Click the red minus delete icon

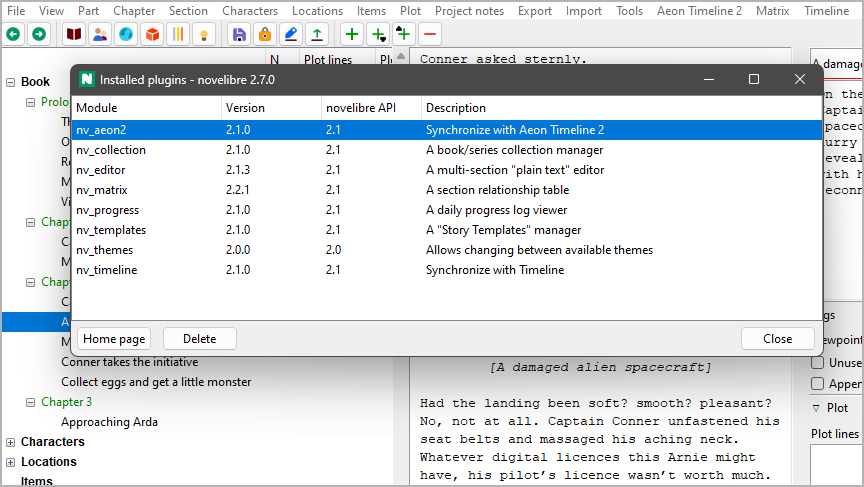point(430,34)
